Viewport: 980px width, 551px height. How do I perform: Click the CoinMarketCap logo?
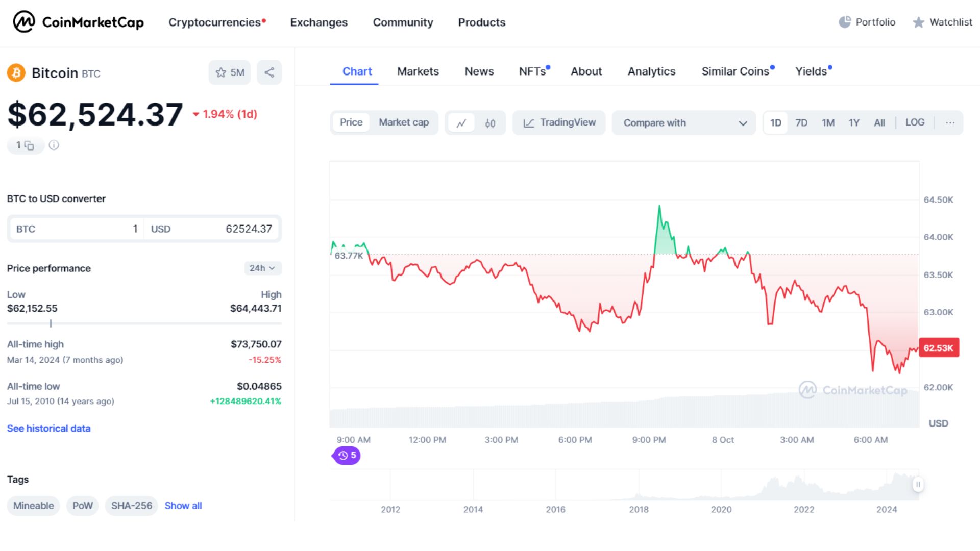(77, 22)
